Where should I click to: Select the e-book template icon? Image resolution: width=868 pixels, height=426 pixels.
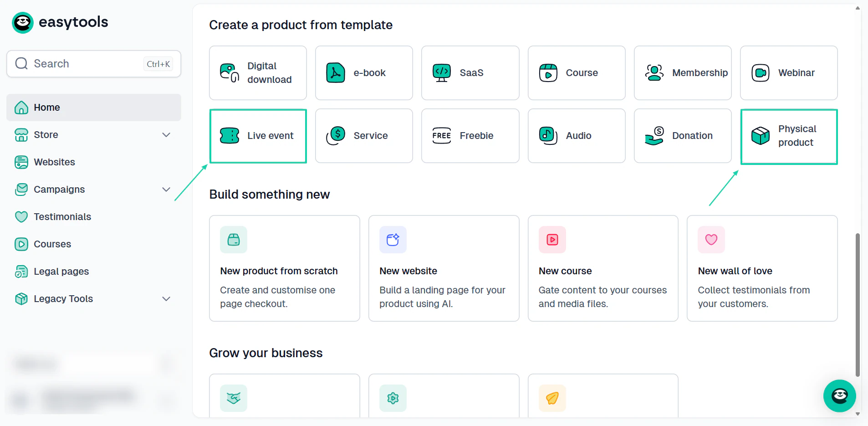pyautogui.click(x=336, y=73)
